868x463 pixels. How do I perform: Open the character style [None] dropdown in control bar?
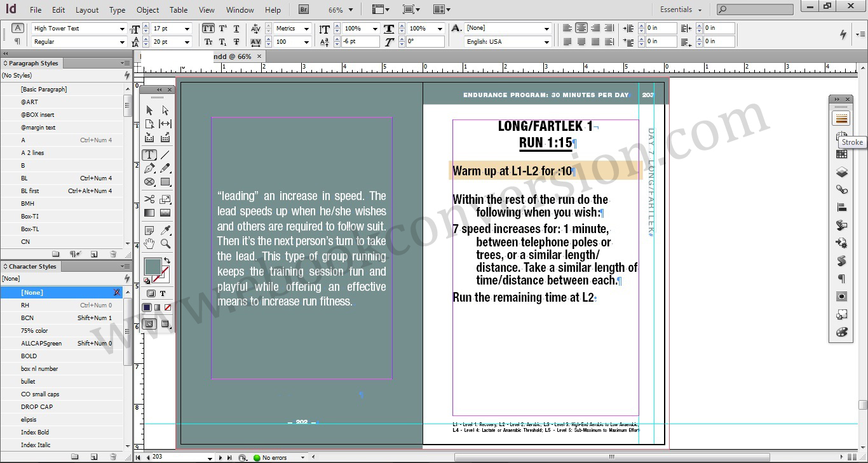point(546,29)
